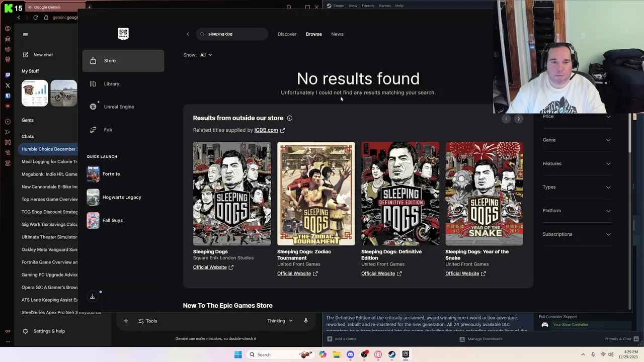The image size is (644, 362).
Task: Open Copilot from the taskbar
Action: [323, 354]
